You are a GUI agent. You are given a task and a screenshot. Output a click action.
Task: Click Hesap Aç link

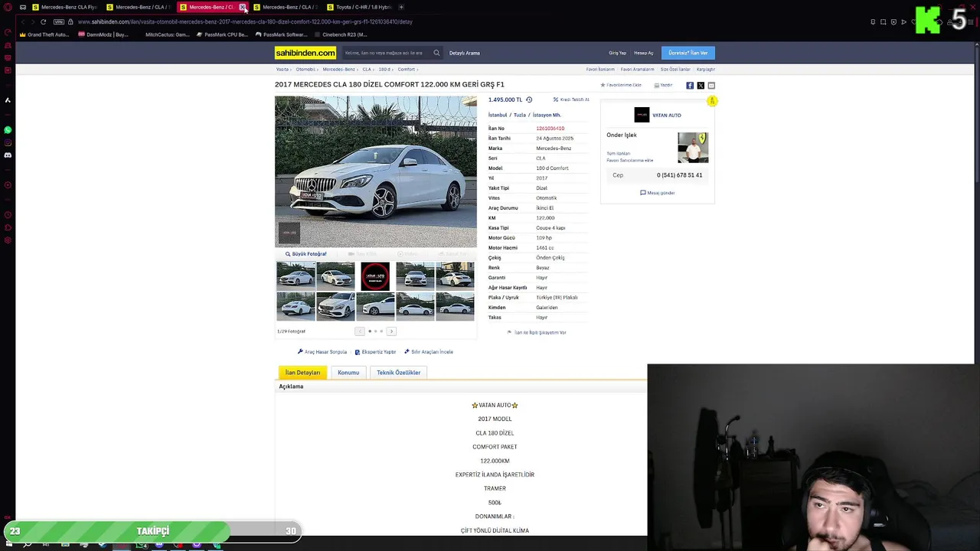(644, 53)
